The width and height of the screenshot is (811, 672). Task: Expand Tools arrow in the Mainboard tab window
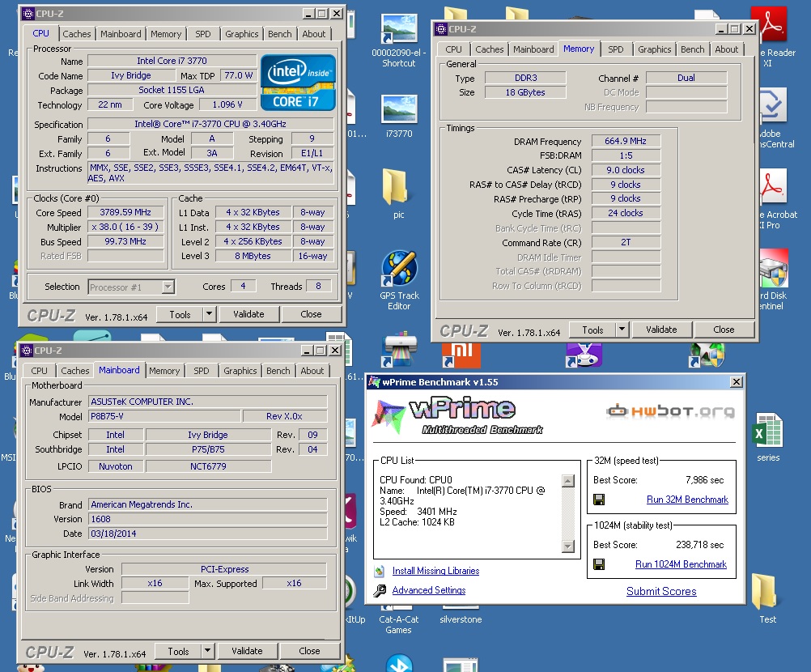pos(207,651)
